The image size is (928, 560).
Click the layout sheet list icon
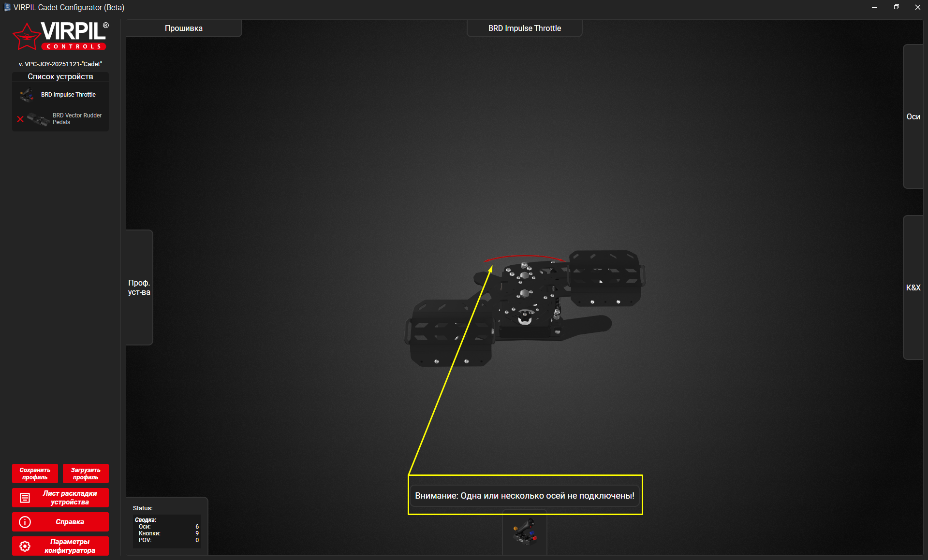(25, 498)
